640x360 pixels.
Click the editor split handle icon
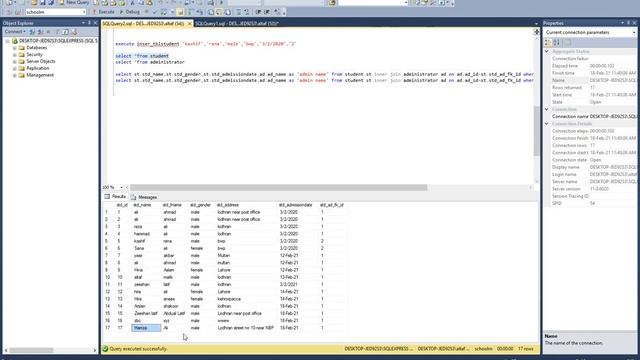click(x=536, y=32)
